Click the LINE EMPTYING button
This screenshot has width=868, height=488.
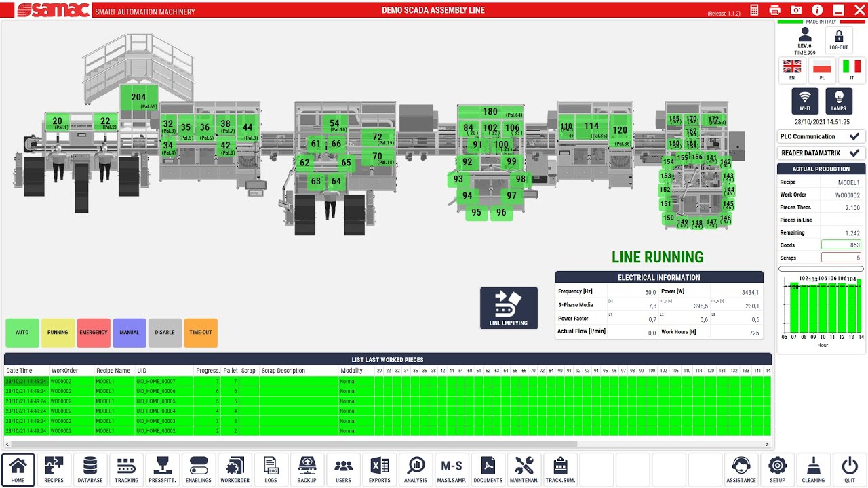(509, 308)
